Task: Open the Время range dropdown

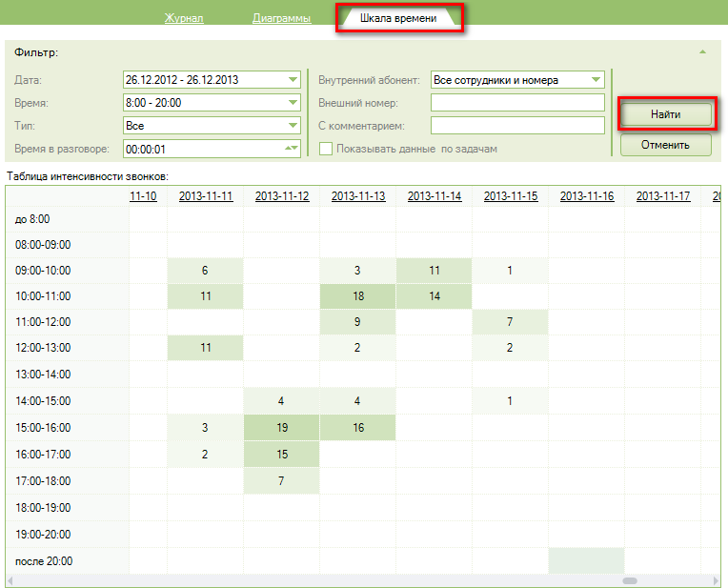Action: click(x=293, y=103)
